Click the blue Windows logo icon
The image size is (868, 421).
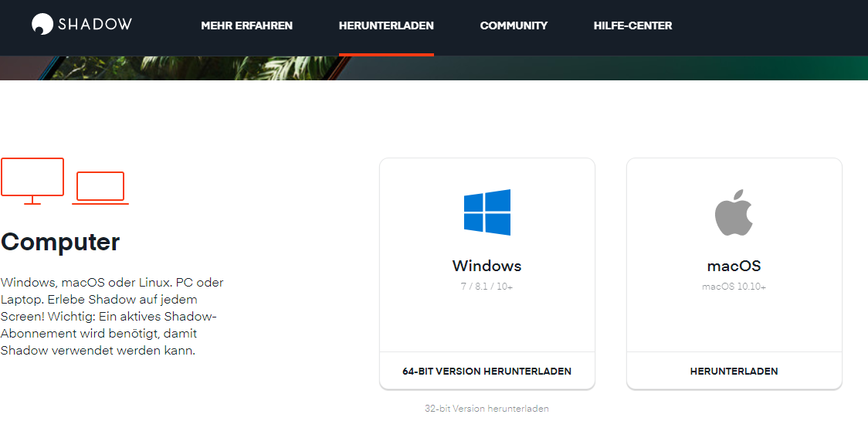[x=487, y=212]
